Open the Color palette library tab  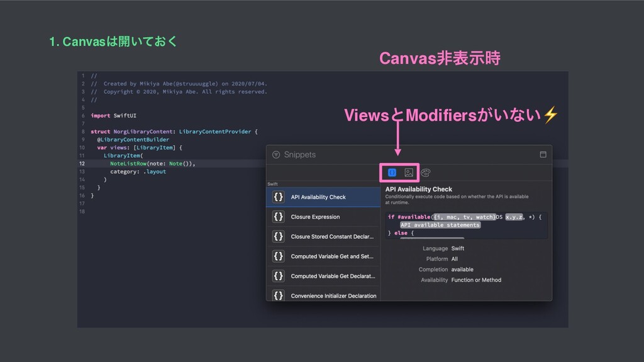pyautogui.click(x=426, y=173)
